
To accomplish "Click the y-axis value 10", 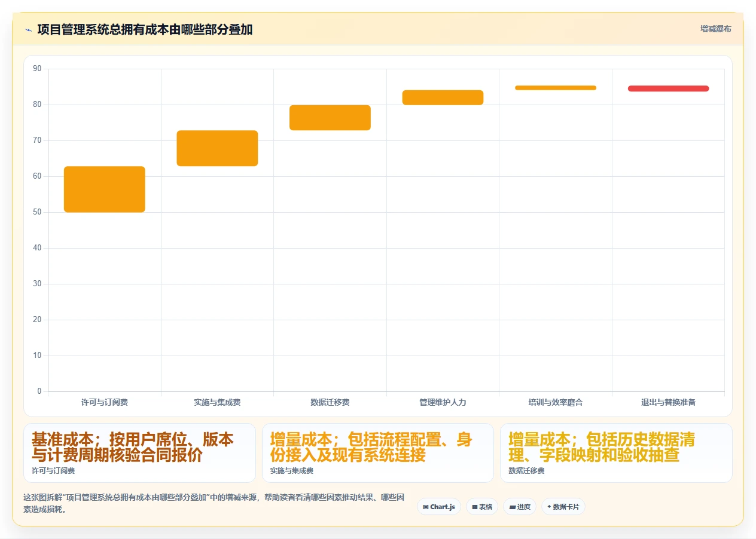I will (38, 356).
